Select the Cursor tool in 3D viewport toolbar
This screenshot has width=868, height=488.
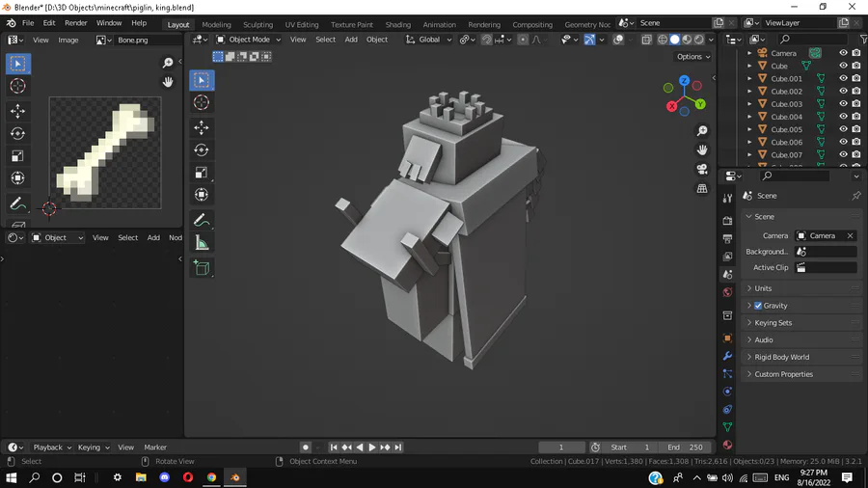tap(202, 102)
